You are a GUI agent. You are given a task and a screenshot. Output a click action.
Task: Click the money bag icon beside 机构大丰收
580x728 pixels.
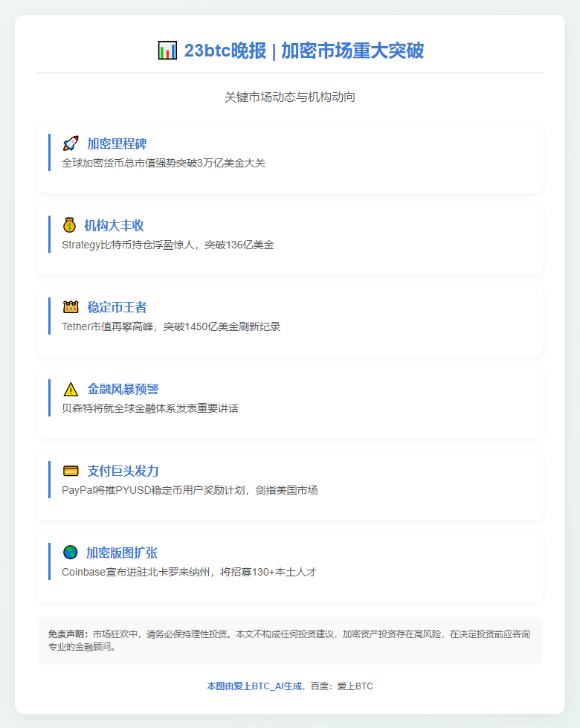[x=70, y=225]
